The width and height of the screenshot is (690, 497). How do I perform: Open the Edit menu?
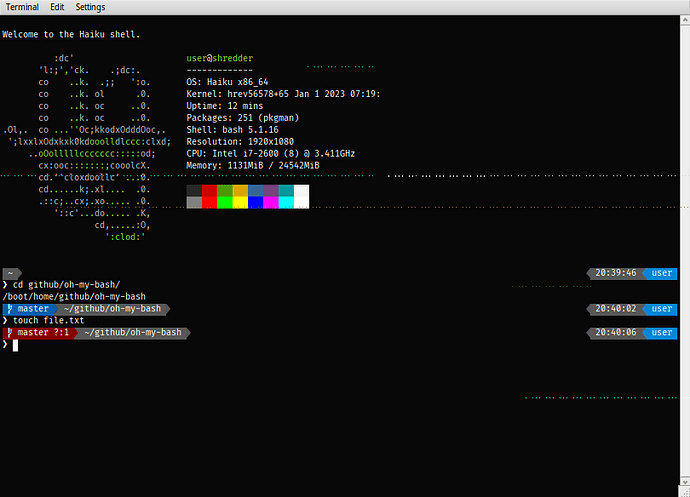[x=57, y=7]
